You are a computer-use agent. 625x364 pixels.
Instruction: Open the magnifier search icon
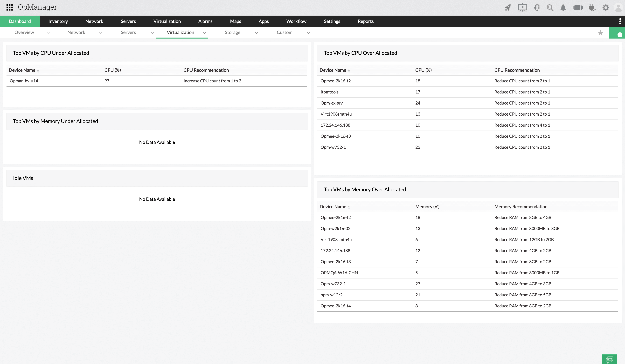point(550,8)
